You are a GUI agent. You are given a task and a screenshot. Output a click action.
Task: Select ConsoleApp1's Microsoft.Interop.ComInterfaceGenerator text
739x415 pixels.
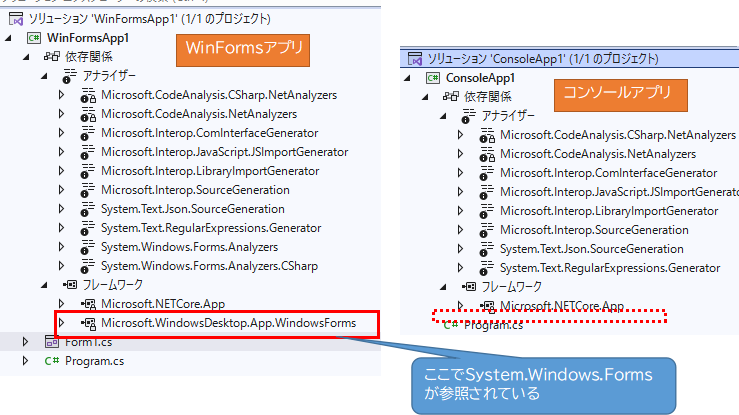pyautogui.click(x=608, y=173)
